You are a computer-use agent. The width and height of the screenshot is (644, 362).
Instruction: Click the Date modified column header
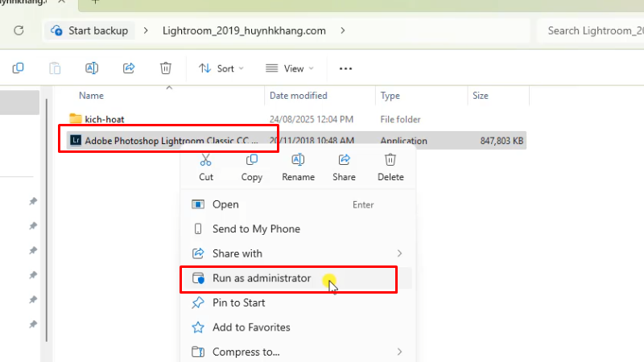tap(298, 96)
